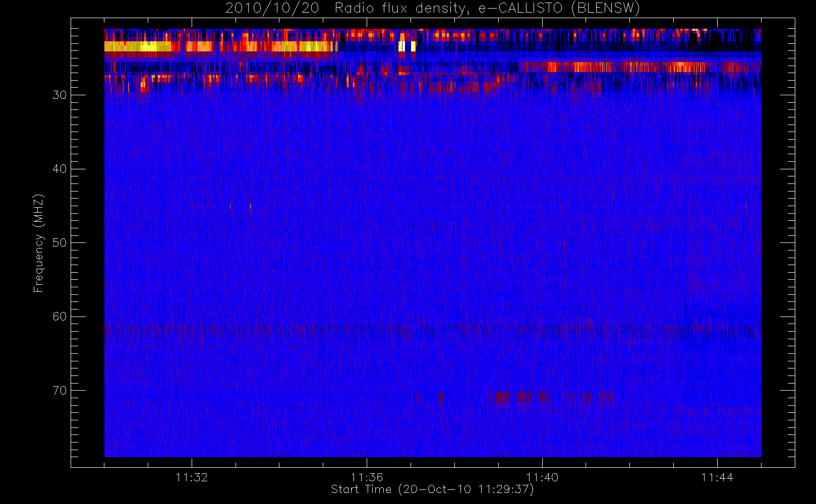Click the '40' frequency tick label
The height and width of the screenshot is (504, 816).
coord(60,169)
